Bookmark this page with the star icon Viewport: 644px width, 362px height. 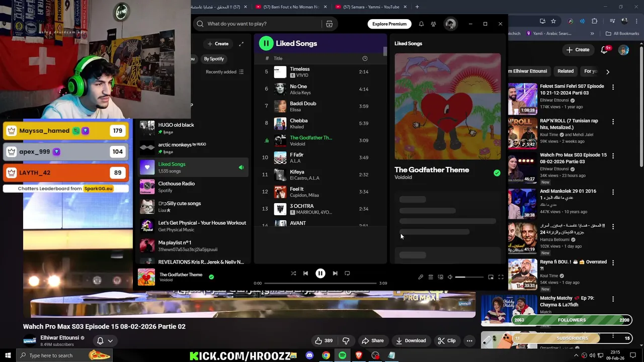click(553, 21)
